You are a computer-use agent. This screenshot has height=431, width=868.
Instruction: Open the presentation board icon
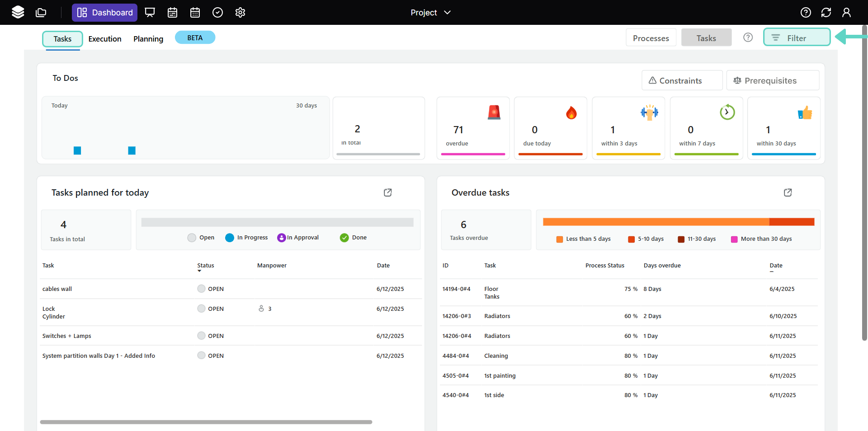[x=150, y=12]
